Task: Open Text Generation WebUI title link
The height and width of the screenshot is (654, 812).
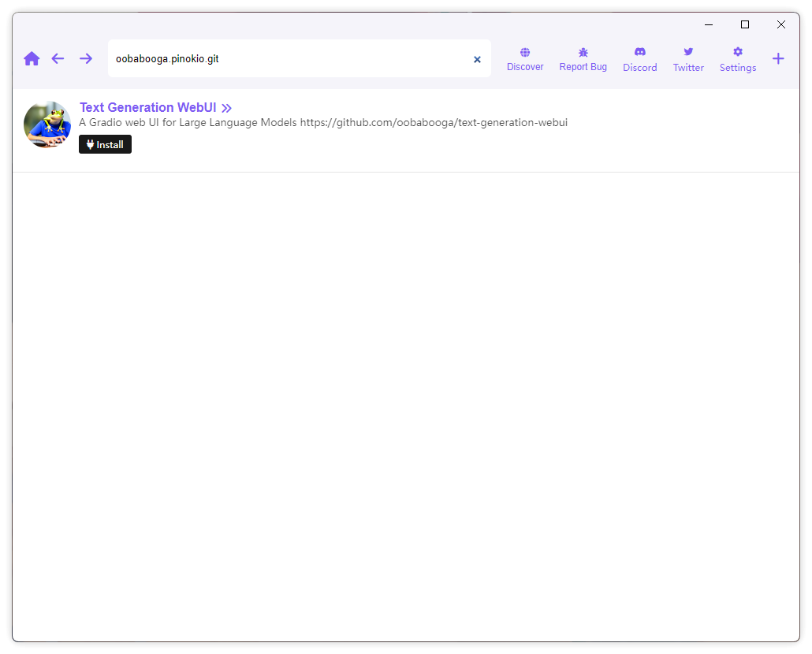Action: coord(147,107)
